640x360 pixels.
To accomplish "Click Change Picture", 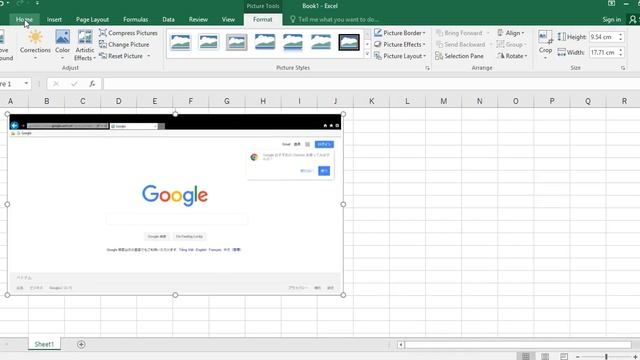I will [x=124, y=44].
